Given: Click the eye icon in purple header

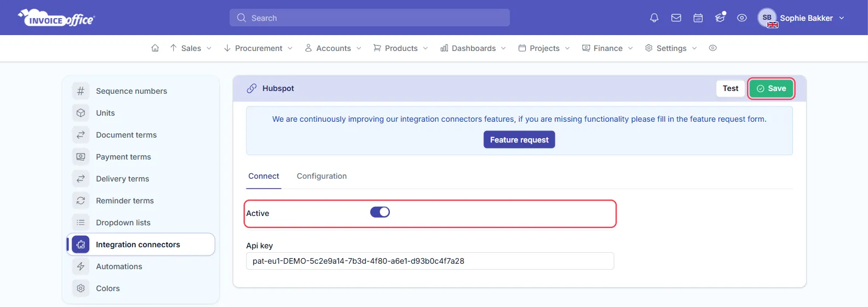Looking at the screenshot, I should [x=742, y=18].
